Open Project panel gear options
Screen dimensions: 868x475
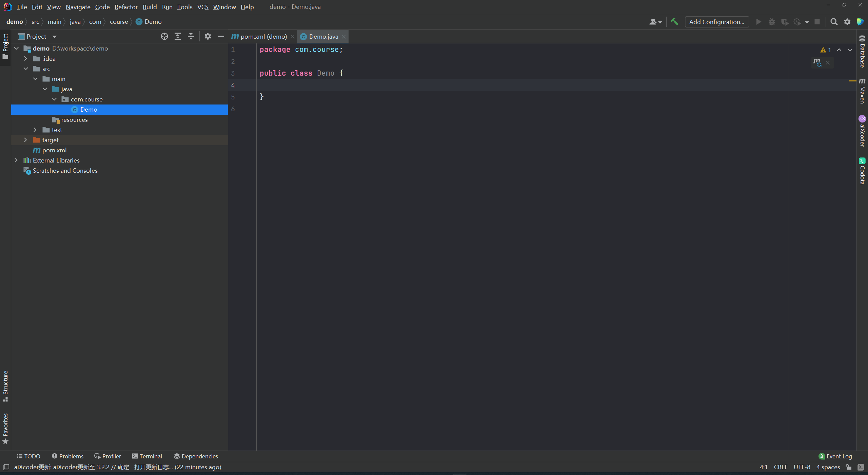click(x=208, y=36)
